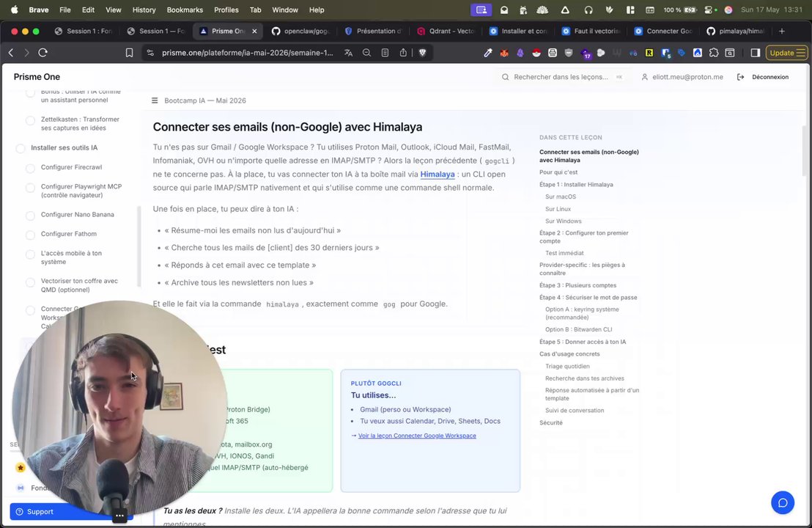Open the translate page icon in address bar
This screenshot has width=812, height=528.
pyautogui.click(x=349, y=53)
